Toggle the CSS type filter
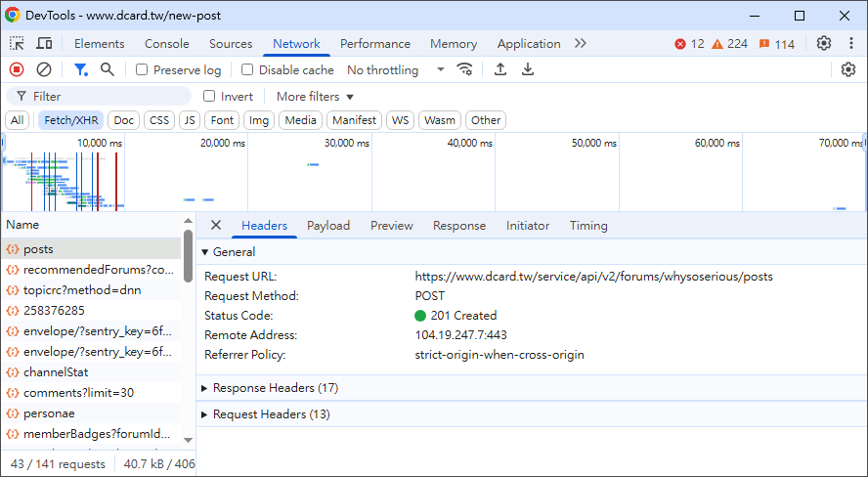This screenshot has height=477, width=868. (x=159, y=120)
